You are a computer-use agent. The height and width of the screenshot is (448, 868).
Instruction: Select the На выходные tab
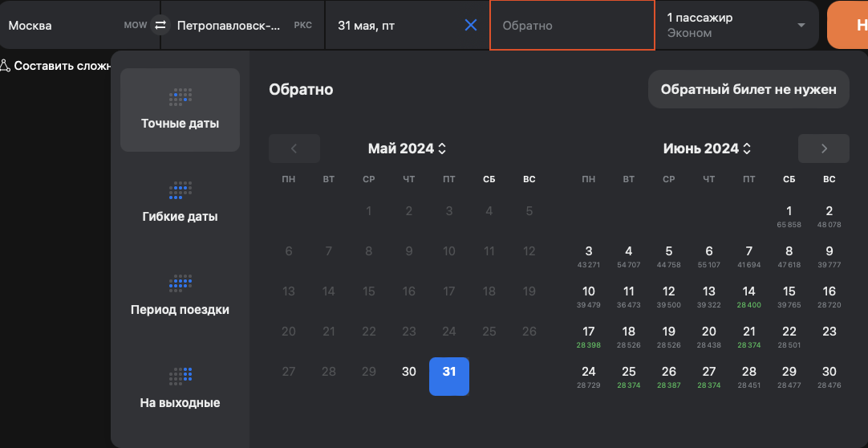click(180, 389)
